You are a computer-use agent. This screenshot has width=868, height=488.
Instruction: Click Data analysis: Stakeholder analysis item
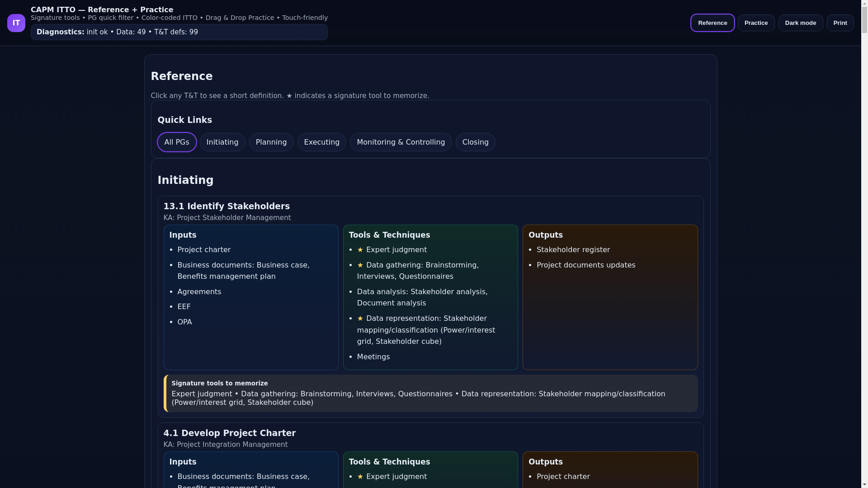(x=422, y=297)
